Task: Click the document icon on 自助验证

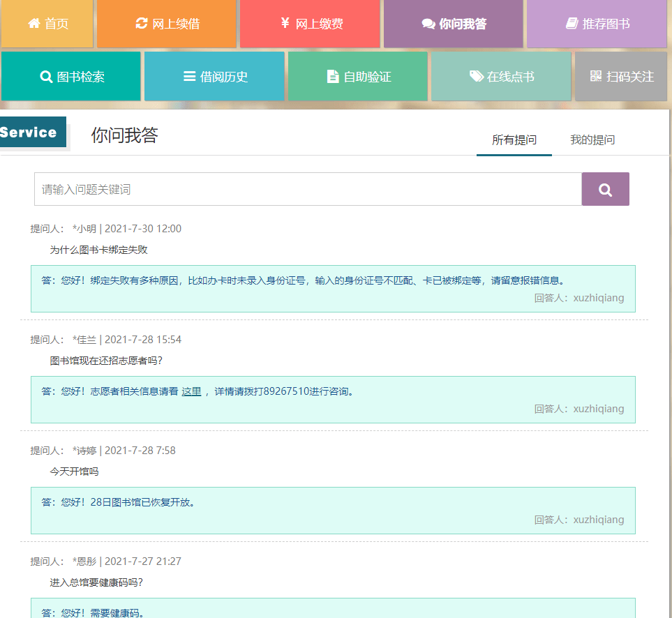Action: 333,77
